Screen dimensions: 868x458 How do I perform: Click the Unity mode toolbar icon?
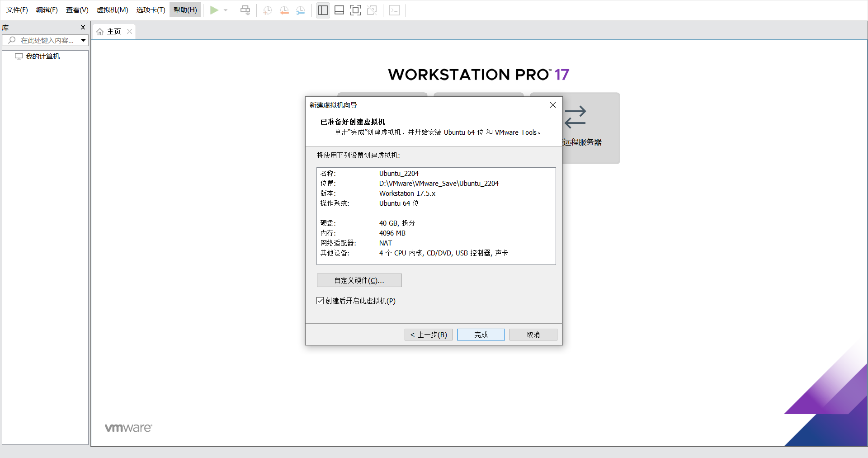[x=372, y=10]
